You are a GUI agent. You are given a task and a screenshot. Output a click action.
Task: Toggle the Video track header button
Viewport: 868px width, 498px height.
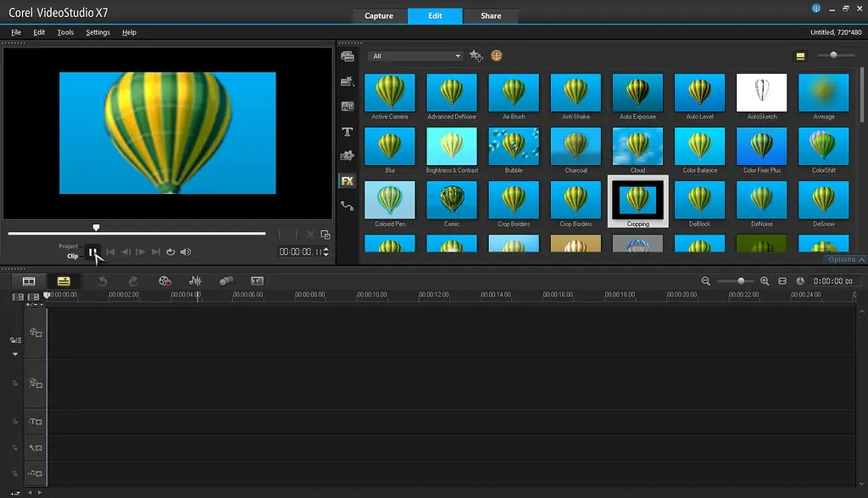coord(36,333)
